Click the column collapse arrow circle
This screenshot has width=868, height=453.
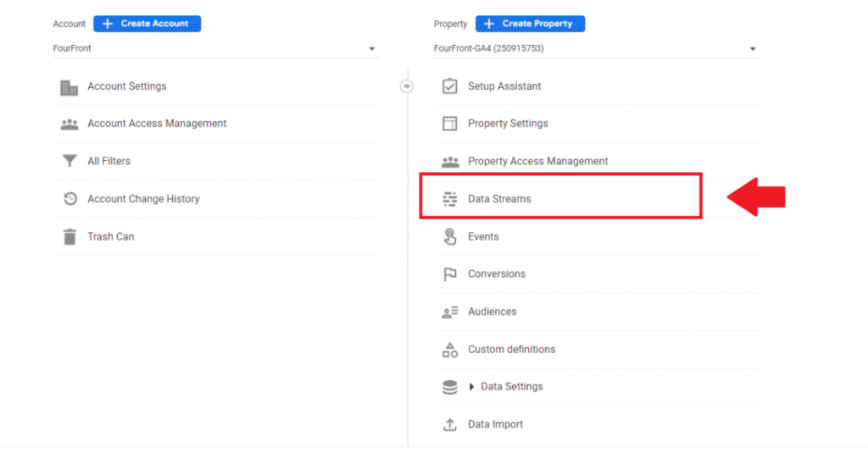point(407,86)
